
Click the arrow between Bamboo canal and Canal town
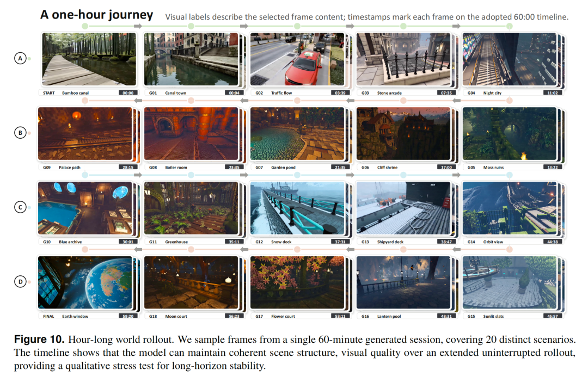pos(138,26)
